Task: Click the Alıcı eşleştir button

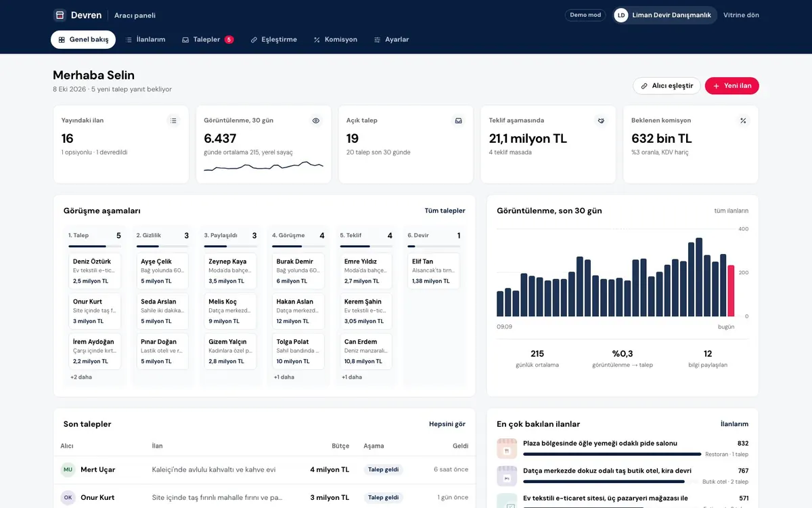Action: 667,86
